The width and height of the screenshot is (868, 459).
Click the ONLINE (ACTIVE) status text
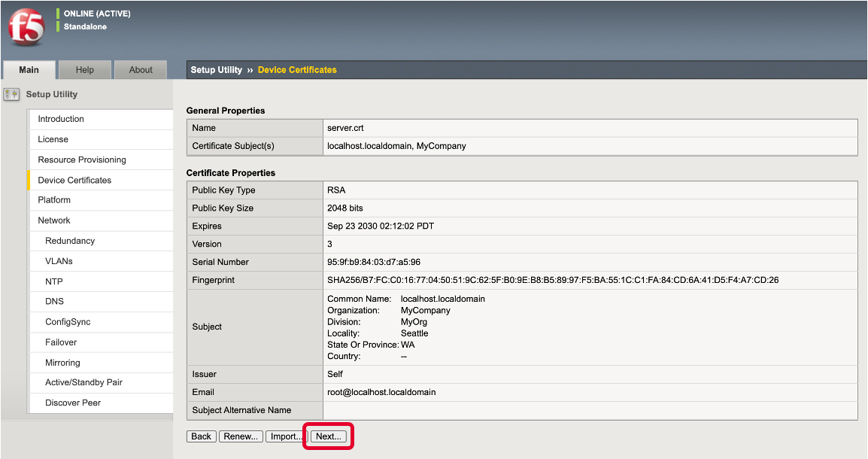(x=97, y=14)
